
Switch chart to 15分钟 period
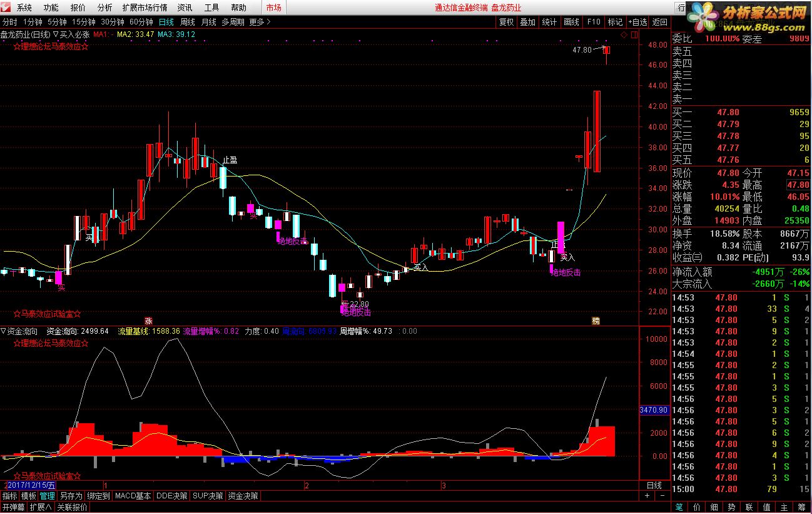point(84,21)
